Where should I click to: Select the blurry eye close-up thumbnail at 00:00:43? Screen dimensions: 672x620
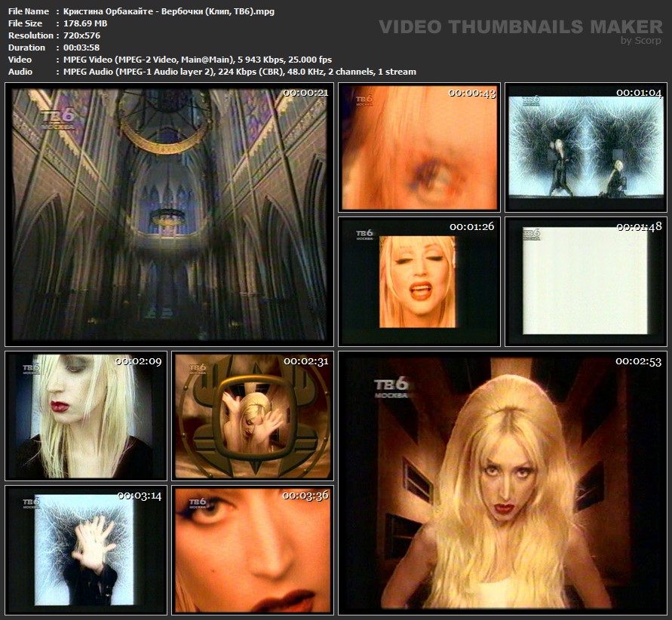[419, 148]
